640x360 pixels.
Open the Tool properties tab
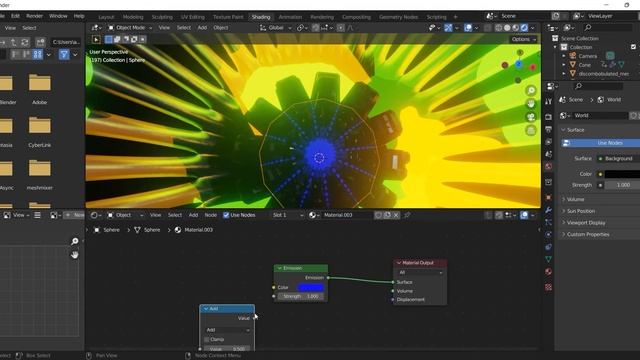pos(549,101)
